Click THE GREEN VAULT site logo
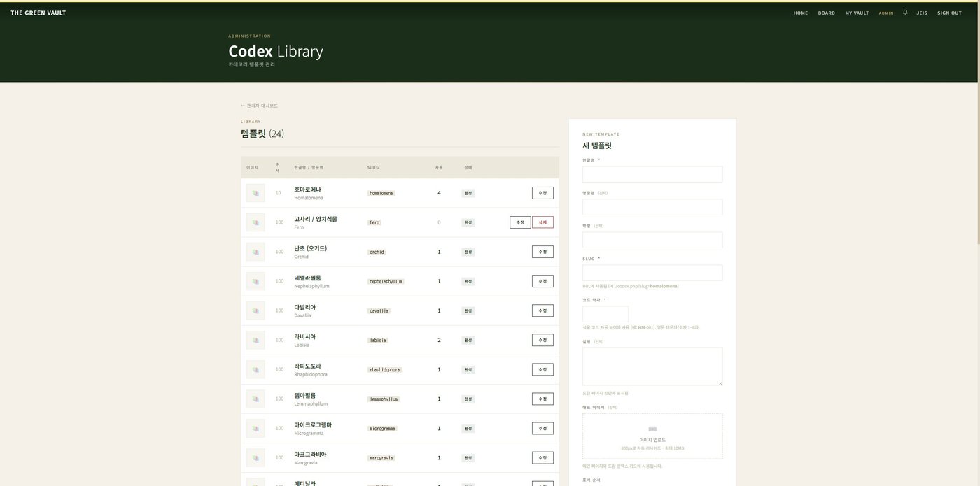Screen dimensions: 980x486 38,13
